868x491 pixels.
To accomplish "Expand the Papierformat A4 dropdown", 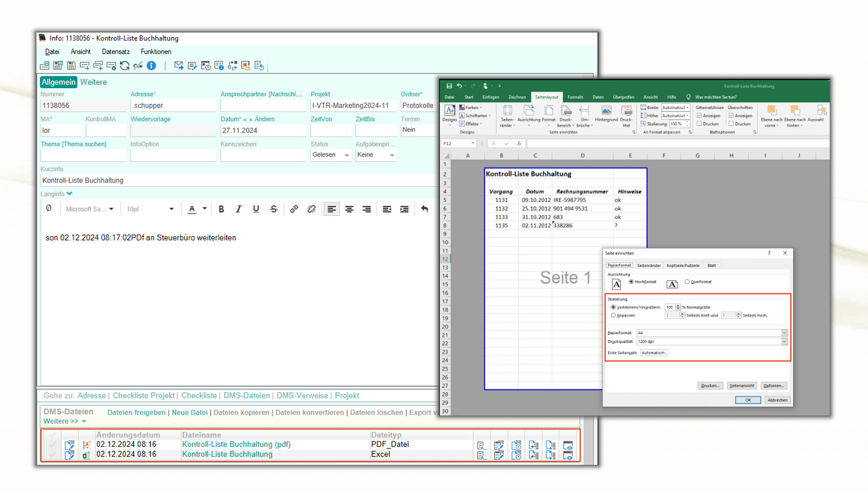I will click(x=784, y=333).
